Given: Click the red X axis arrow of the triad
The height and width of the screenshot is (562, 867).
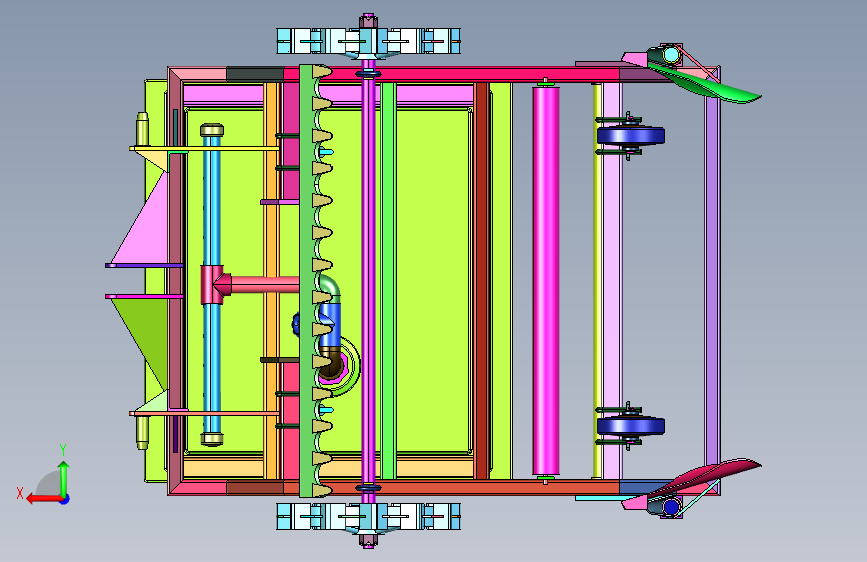Looking at the screenshot, I should point(44,499).
